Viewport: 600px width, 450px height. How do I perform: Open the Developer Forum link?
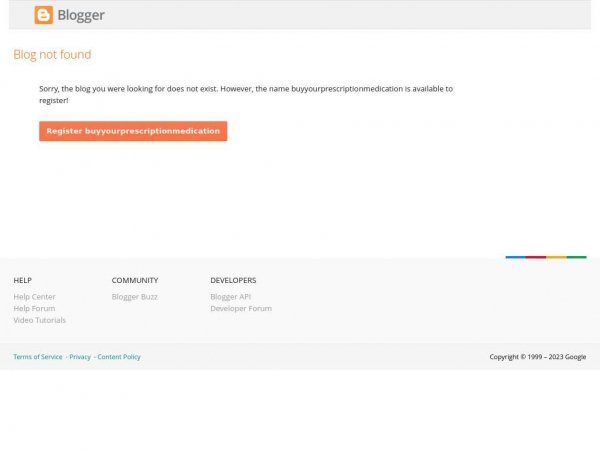241,308
